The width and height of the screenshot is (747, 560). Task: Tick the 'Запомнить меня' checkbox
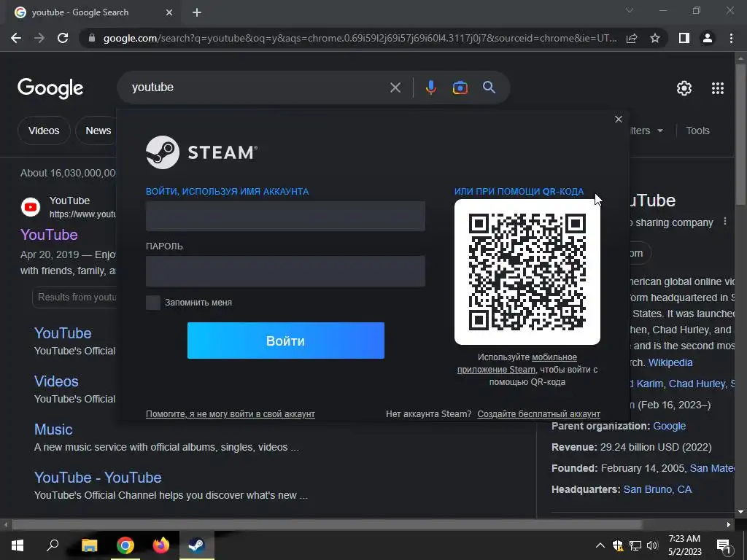(153, 303)
